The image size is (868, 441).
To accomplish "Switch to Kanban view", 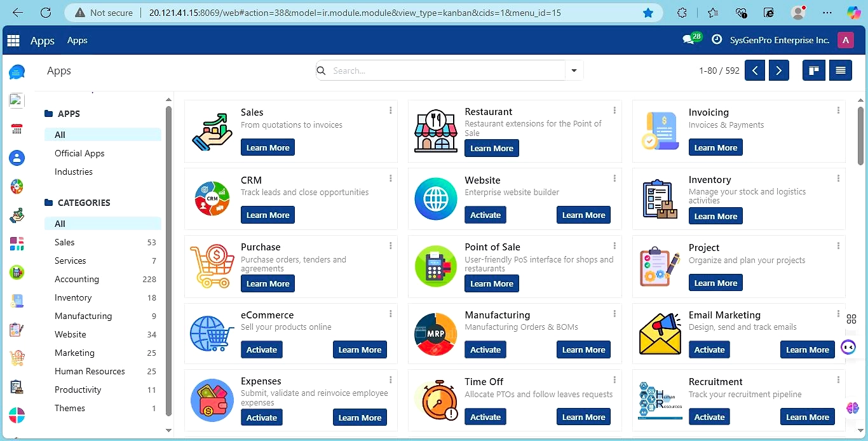I will coord(813,71).
